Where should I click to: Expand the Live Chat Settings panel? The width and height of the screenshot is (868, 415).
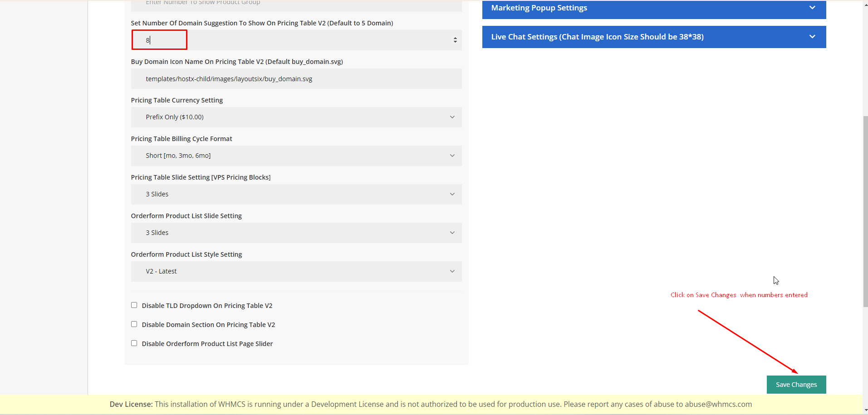[x=653, y=37]
